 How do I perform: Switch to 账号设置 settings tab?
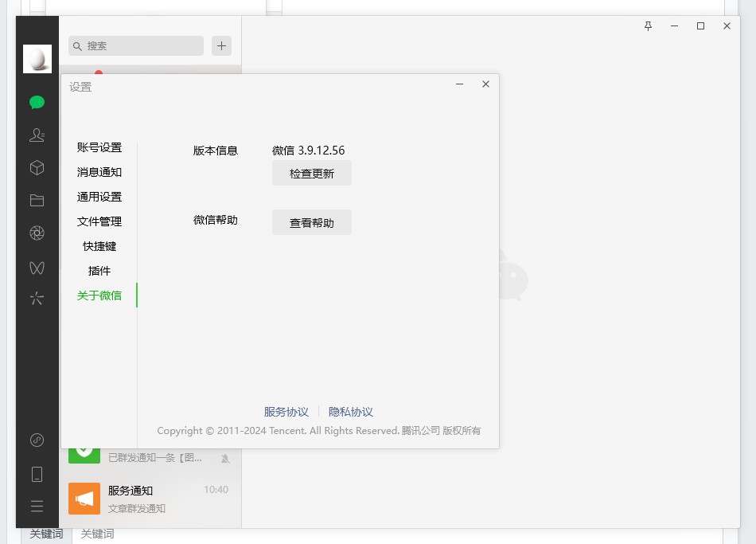coord(99,147)
